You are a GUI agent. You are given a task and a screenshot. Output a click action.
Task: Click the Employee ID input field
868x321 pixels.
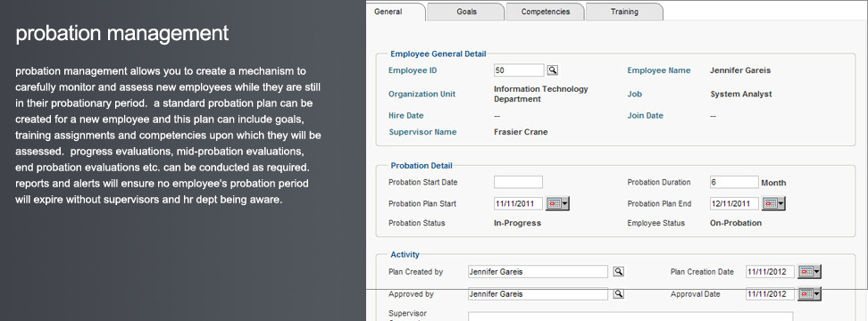click(519, 70)
